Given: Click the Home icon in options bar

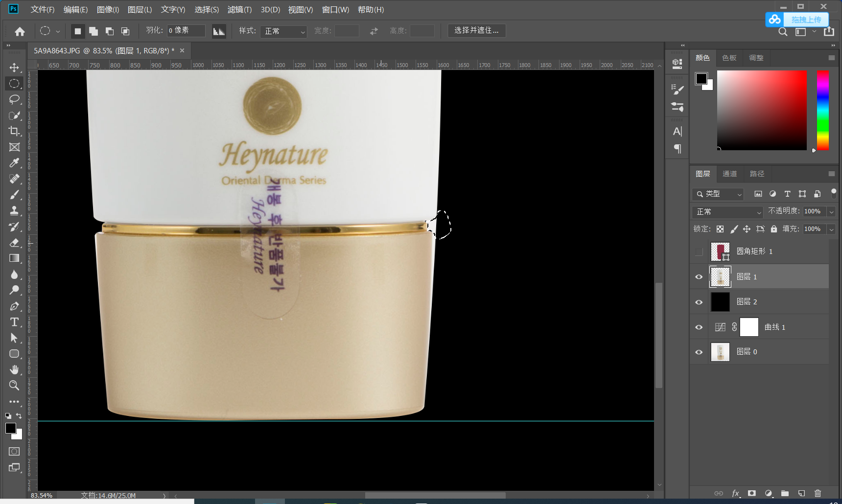Looking at the screenshot, I should point(20,31).
